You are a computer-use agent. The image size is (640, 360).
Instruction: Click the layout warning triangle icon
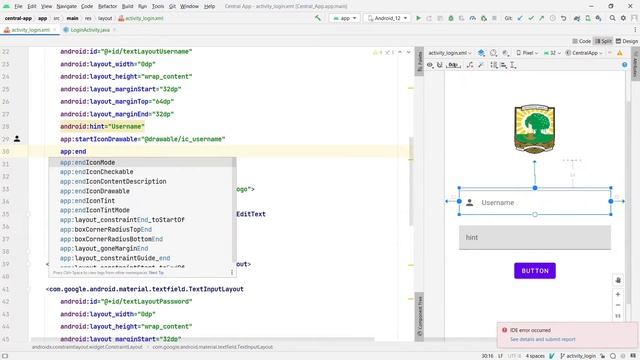(x=620, y=53)
